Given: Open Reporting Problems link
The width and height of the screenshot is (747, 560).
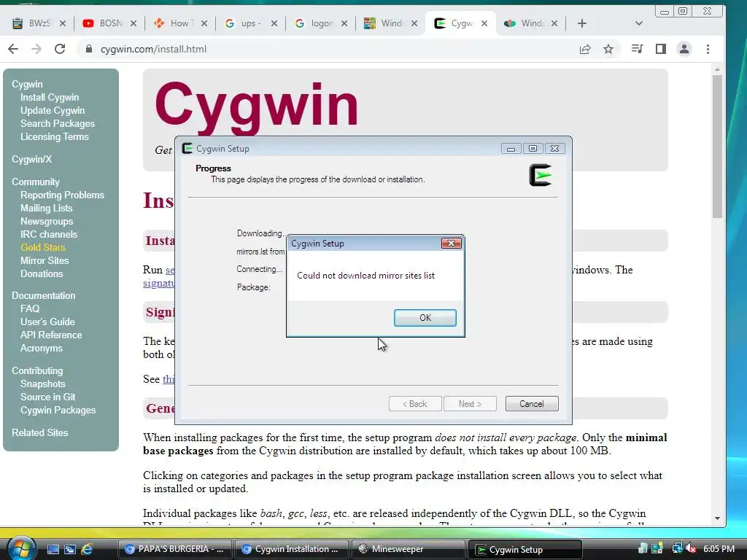Looking at the screenshot, I should tap(63, 195).
